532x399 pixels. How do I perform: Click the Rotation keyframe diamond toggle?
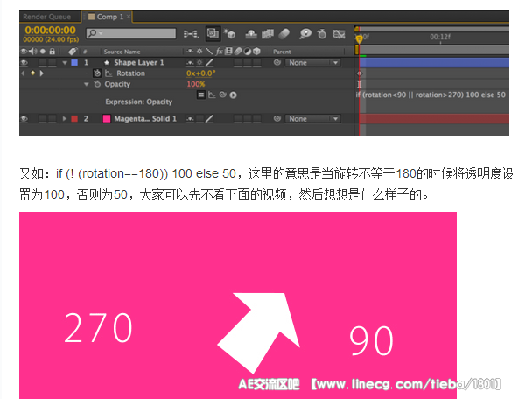pos(32,73)
